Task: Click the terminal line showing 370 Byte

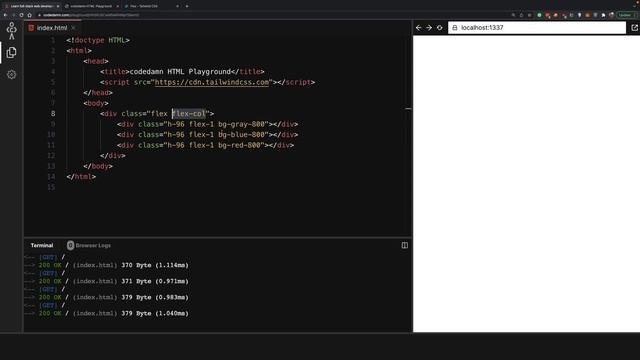Action: 107,265
